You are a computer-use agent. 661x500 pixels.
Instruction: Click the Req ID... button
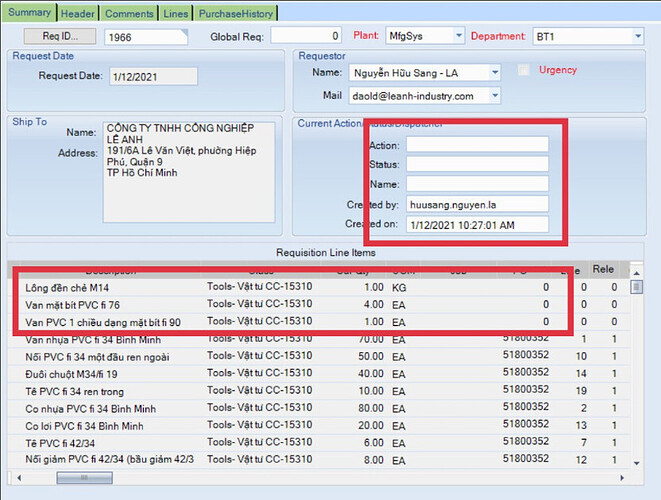tap(60, 36)
